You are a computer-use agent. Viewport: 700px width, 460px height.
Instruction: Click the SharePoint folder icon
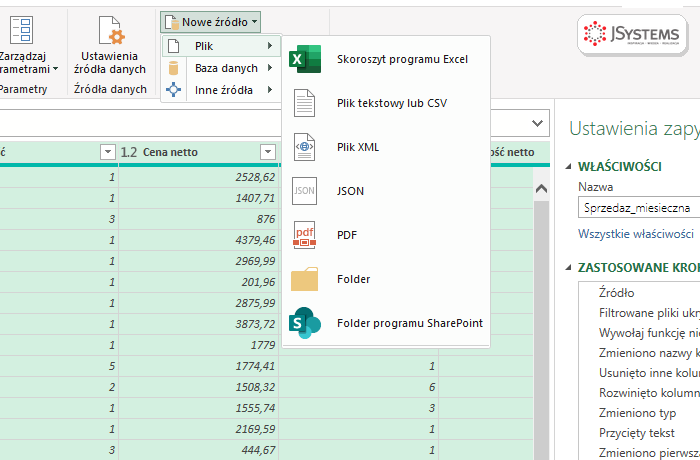click(305, 323)
